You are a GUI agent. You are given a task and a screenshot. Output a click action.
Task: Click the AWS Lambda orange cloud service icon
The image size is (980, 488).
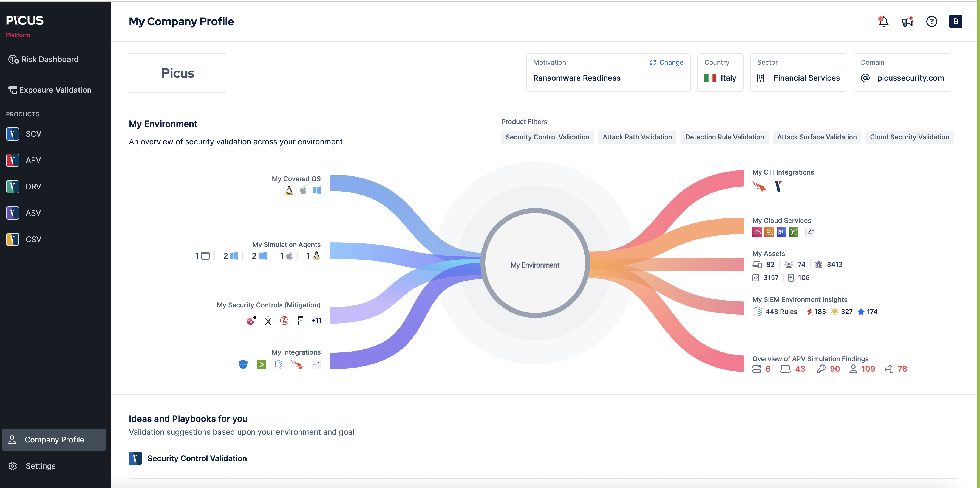[769, 232]
